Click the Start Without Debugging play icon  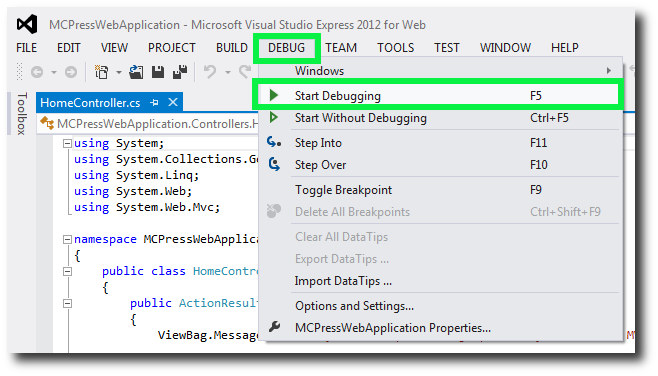274,118
